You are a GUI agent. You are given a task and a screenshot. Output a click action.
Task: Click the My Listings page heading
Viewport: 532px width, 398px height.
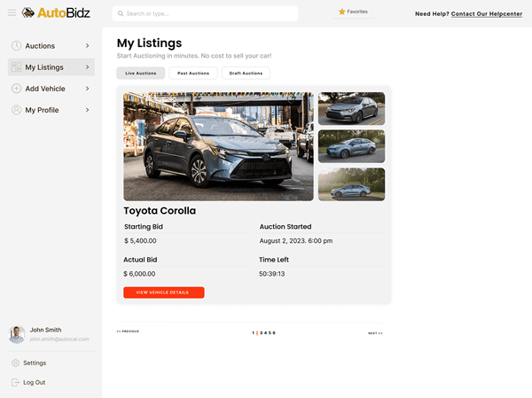(149, 43)
